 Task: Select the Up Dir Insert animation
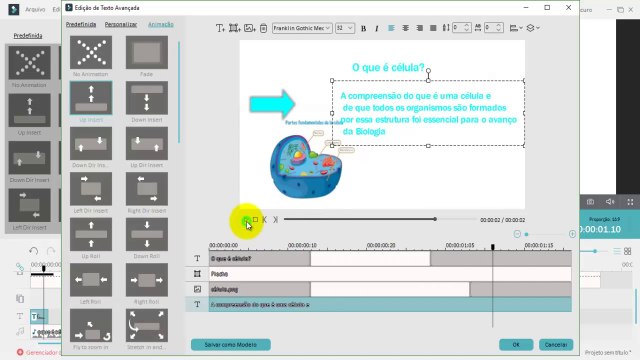147,143
